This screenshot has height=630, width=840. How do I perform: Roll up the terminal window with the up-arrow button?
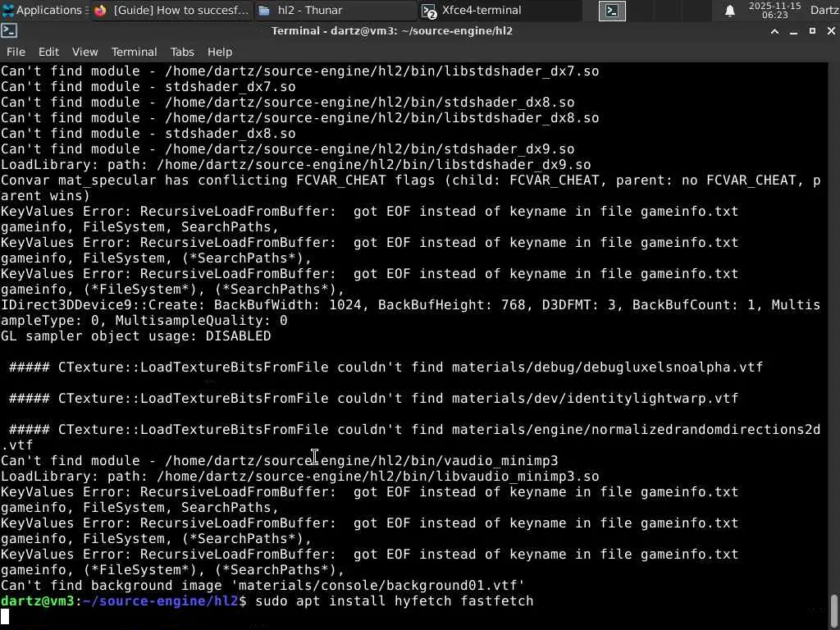pyautogui.click(x=774, y=32)
